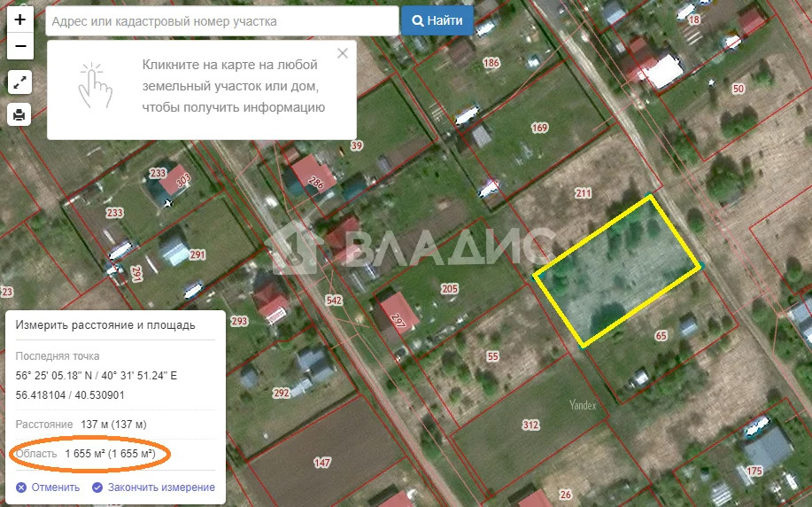The image size is (812, 507).
Task: Select parcel labeled 186
Action: click(x=491, y=63)
